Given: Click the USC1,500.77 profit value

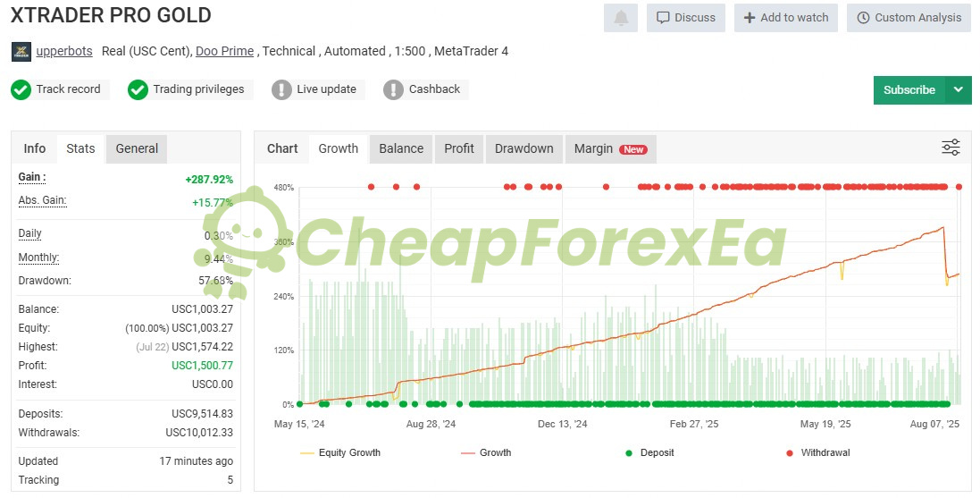Looking at the screenshot, I should click(x=203, y=366).
